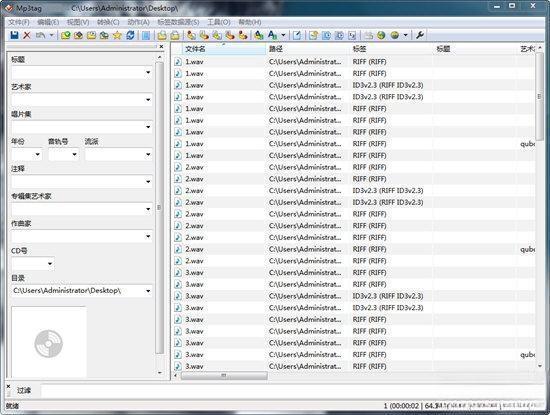Viewport: 550px width, 415px height.
Task: Expand the 音轨号 dropdown
Action: [74, 154]
